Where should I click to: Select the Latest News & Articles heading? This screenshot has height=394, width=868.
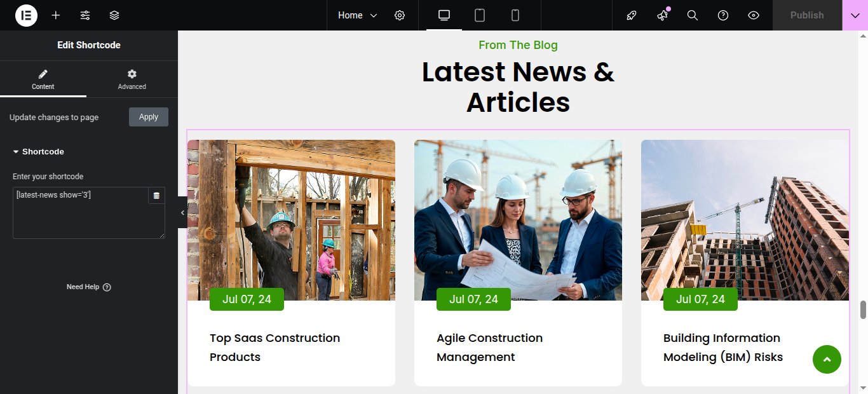[518, 87]
